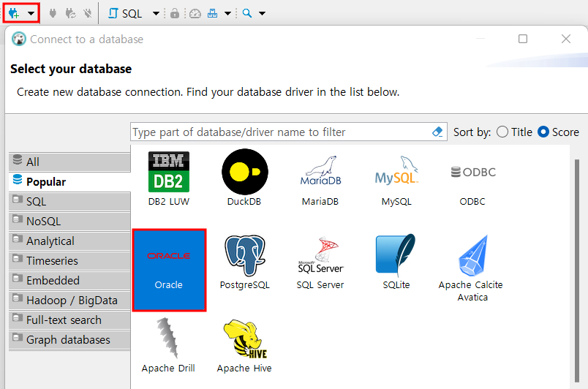Image resolution: width=588 pixels, height=389 pixels.
Task: Click the driver list vertical scrollbar
Action: click(x=577, y=270)
